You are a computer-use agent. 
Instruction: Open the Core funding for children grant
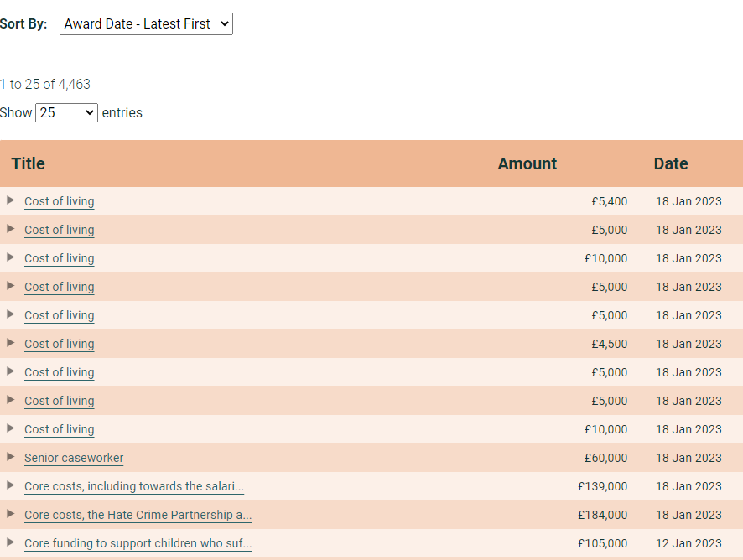point(138,543)
